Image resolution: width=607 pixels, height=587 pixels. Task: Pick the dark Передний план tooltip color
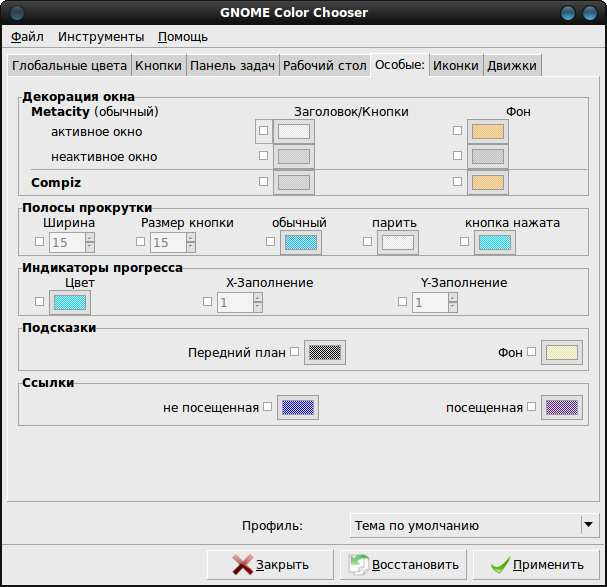325,352
